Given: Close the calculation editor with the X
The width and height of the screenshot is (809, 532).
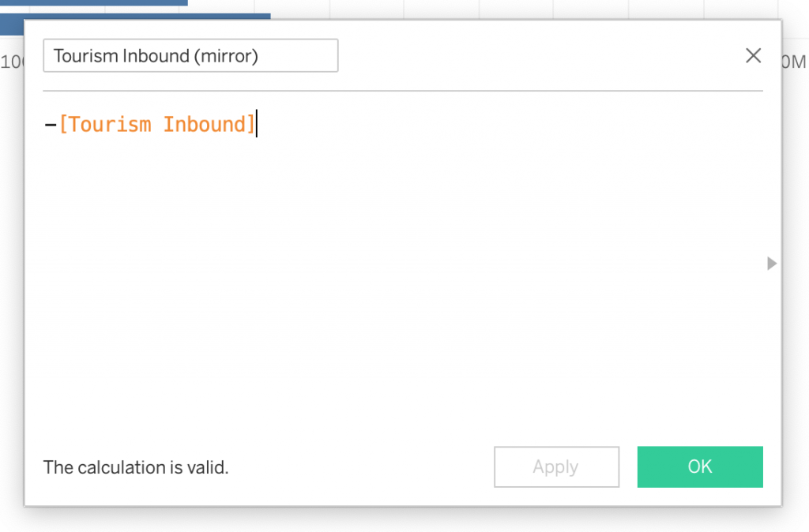Looking at the screenshot, I should coord(754,56).
